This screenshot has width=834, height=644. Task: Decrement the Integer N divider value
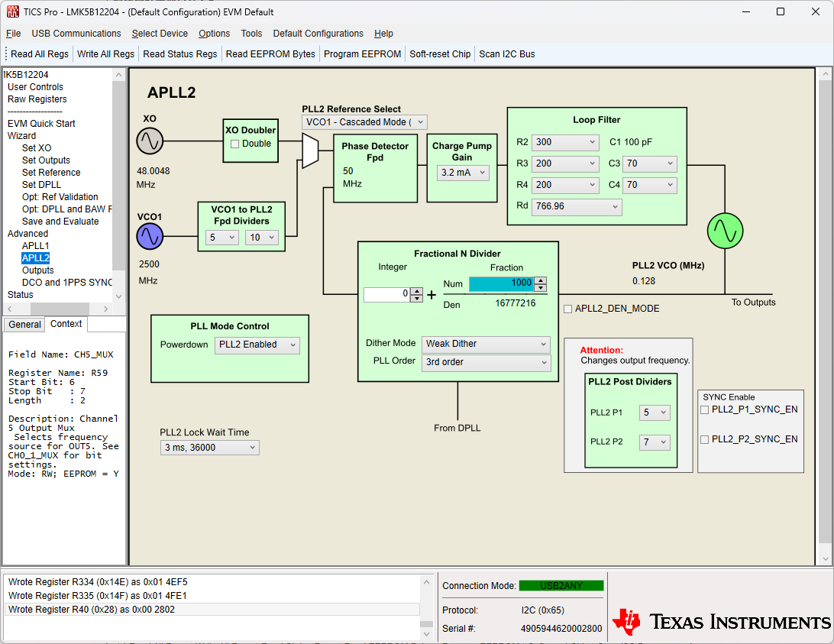pyautogui.click(x=417, y=299)
